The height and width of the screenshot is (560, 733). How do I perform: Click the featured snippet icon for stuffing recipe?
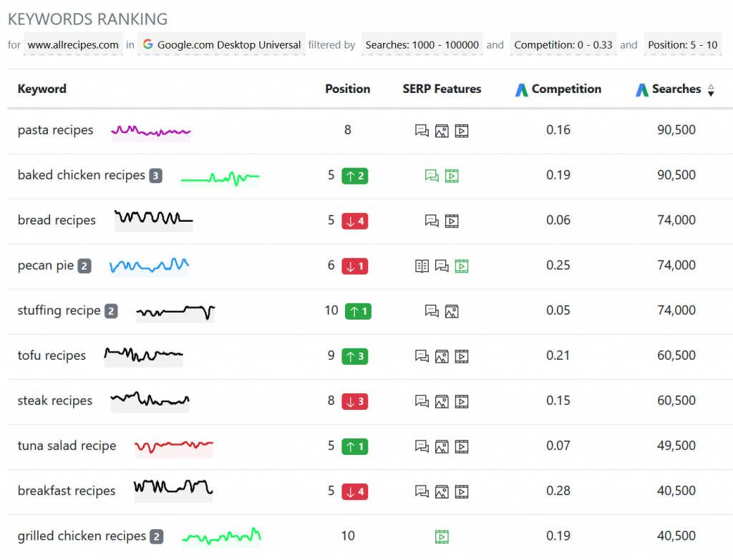[x=432, y=311]
